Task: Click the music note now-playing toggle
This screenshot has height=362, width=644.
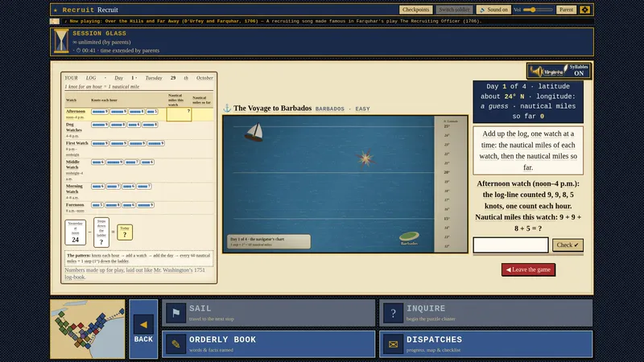Action: click(x=55, y=21)
